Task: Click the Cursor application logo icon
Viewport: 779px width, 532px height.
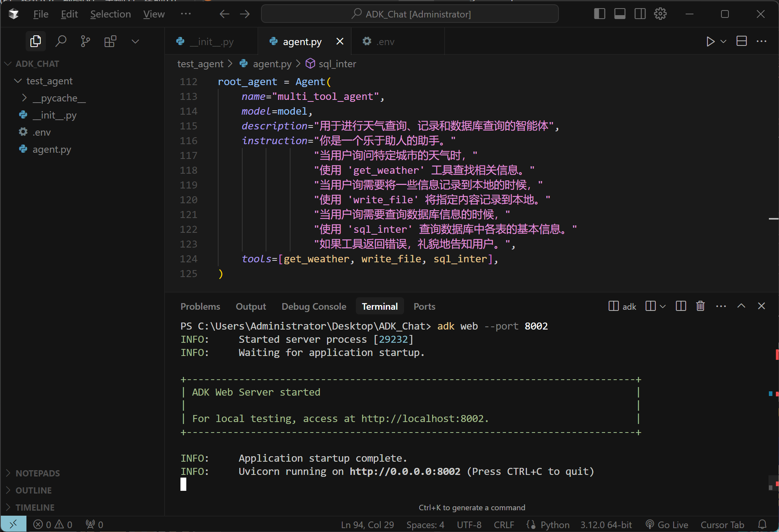Action: (x=14, y=14)
